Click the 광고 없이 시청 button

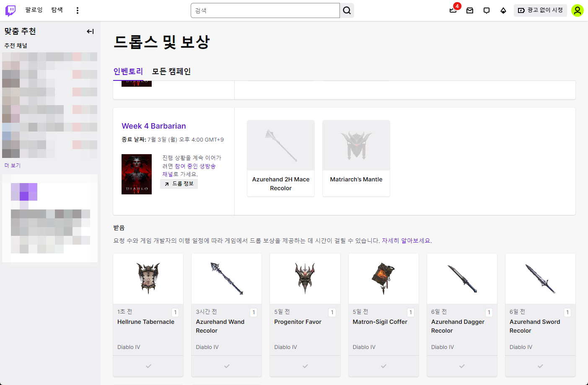[540, 10]
